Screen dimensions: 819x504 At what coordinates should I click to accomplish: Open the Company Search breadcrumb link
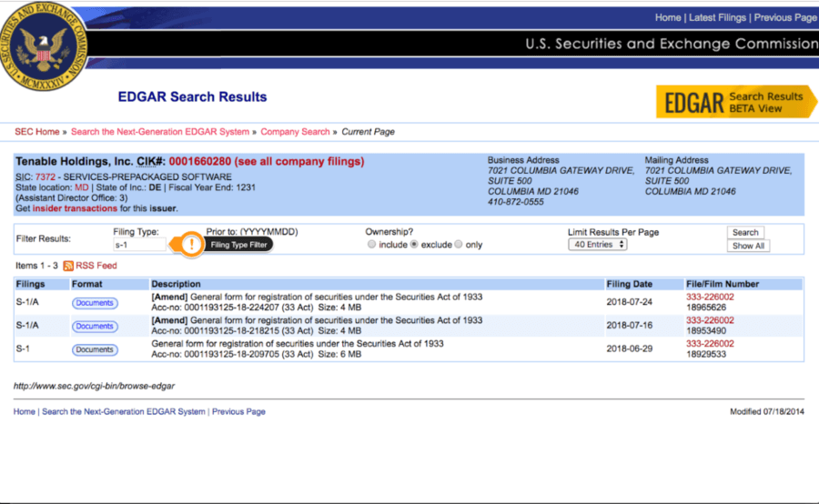pyautogui.click(x=295, y=132)
